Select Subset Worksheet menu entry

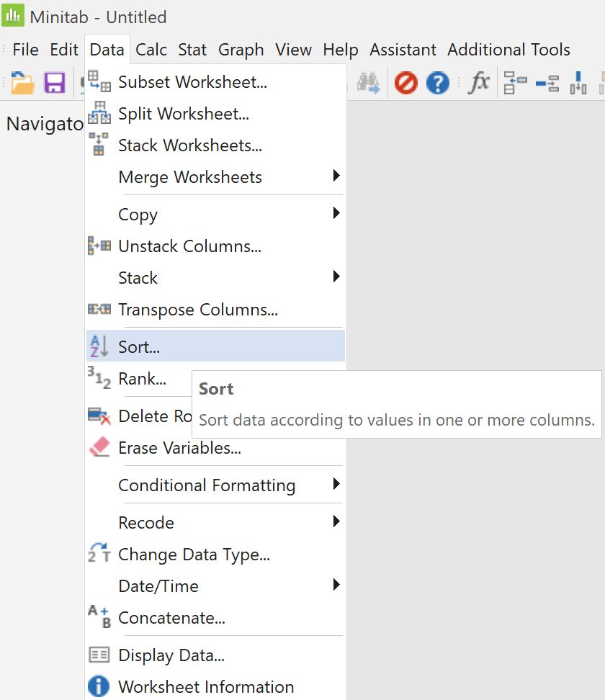pyautogui.click(x=215, y=82)
